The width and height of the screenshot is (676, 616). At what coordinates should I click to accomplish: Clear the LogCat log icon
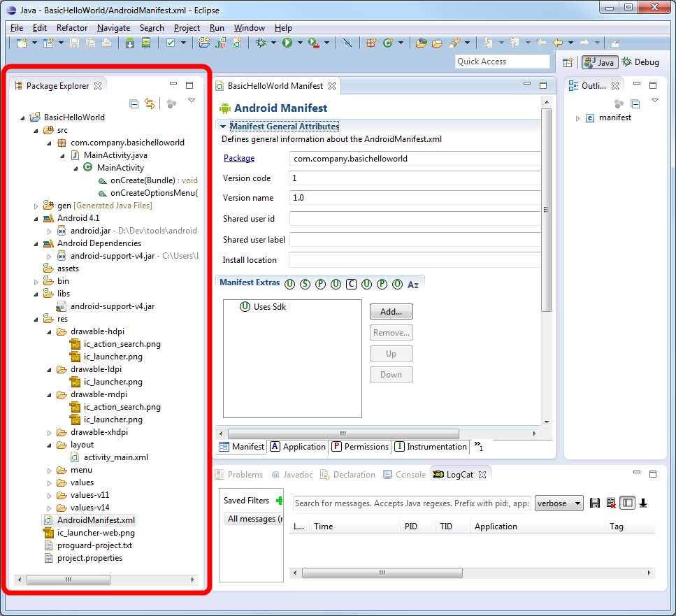coord(611,503)
